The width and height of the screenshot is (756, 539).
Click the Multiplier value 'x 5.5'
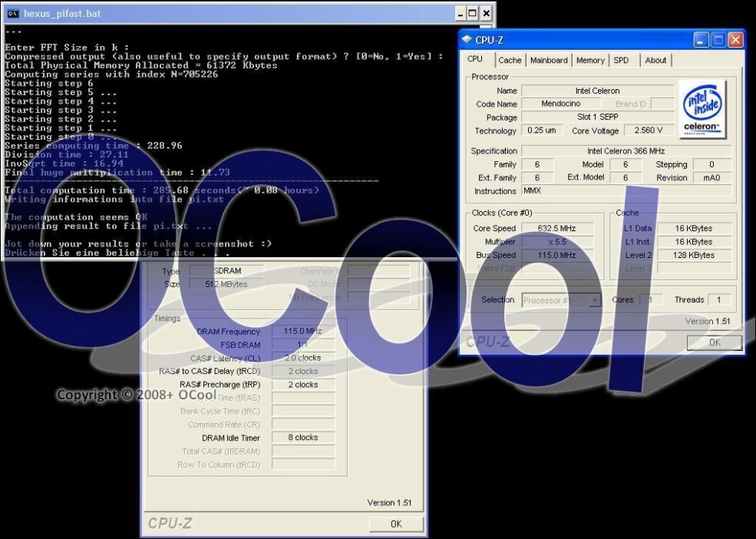click(557, 242)
